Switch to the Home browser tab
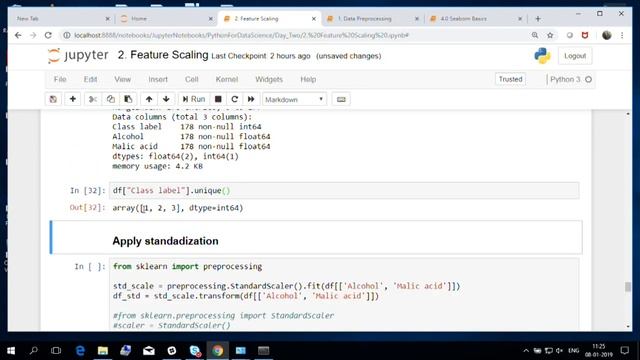640x360 pixels. (x=167, y=19)
